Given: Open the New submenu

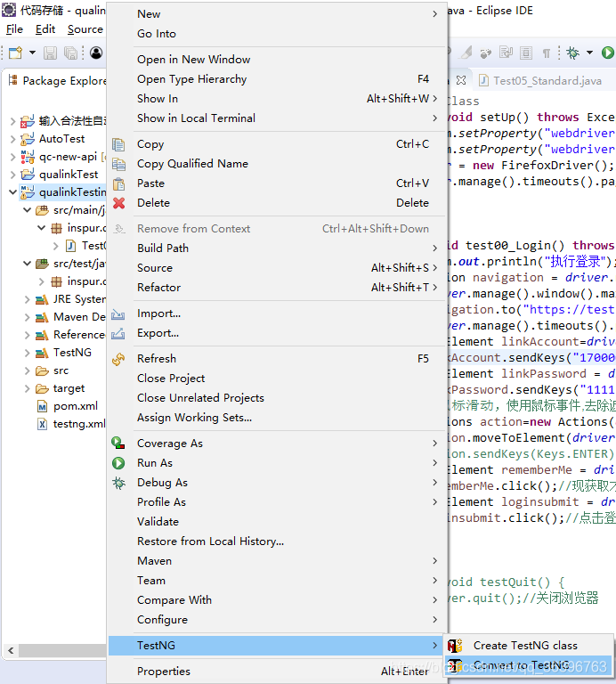Looking at the screenshot, I should [276, 14].
